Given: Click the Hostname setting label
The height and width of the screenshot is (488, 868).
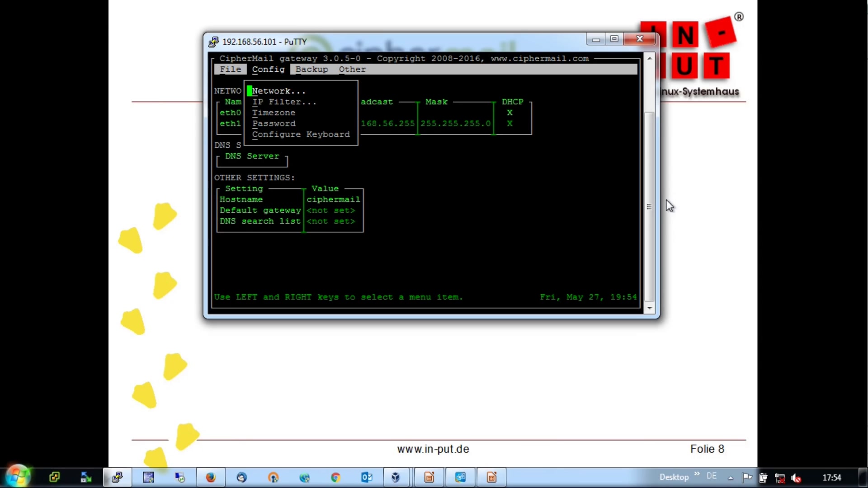Looking at the screenshot, I should (241, 199).
